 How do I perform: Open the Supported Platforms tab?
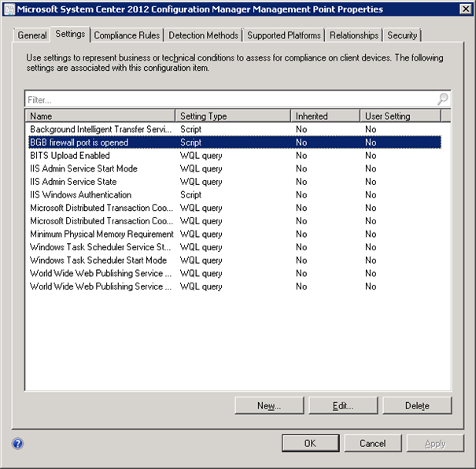click(x=284, y=35)
